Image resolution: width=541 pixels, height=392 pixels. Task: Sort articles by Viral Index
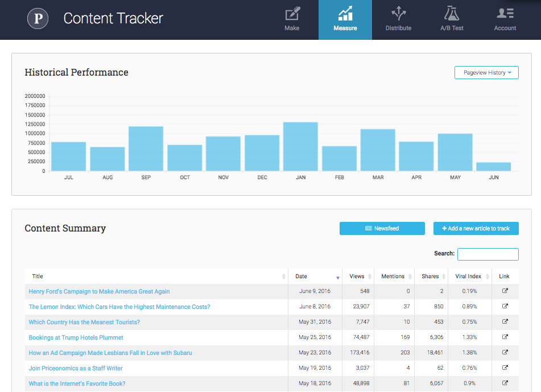pyautogui.click(x=469, y=276)
